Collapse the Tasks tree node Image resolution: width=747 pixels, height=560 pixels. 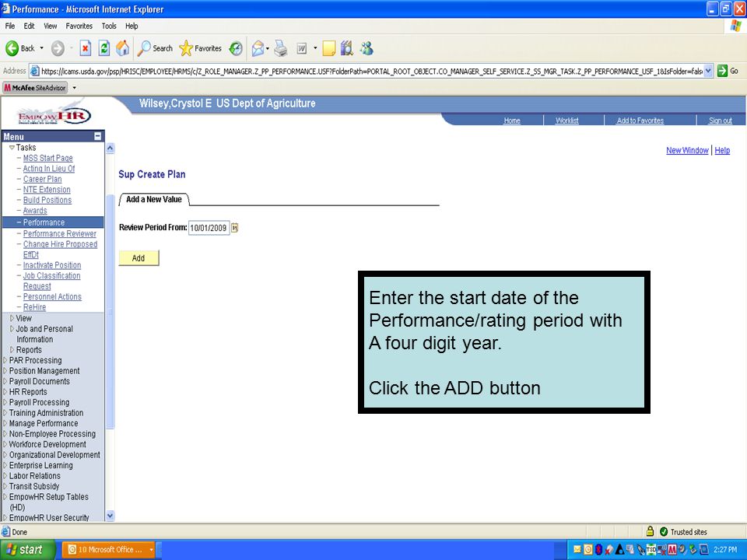[12, 148]
